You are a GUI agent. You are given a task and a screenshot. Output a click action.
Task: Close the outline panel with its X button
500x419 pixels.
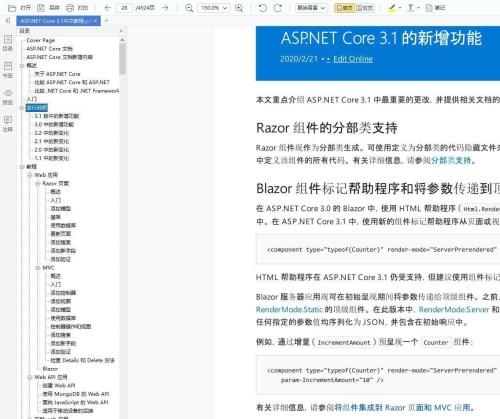[x=121, y=31]
